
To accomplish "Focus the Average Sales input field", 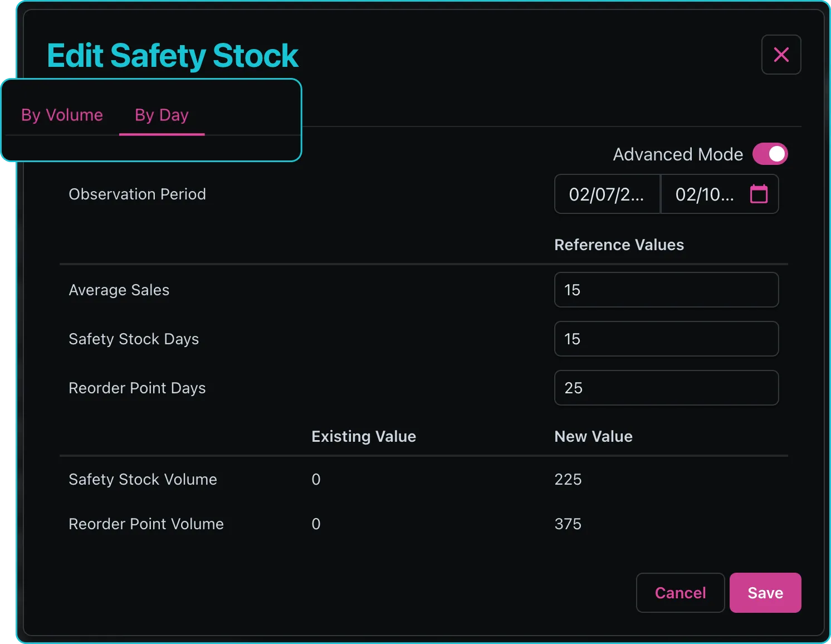I will coord(666,290).
